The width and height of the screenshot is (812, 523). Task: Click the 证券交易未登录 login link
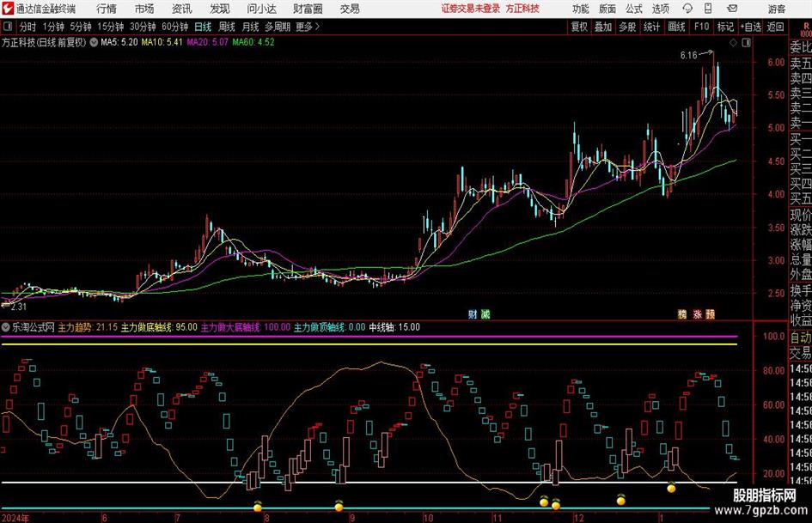pyautogui.click(x=471, y=9)
